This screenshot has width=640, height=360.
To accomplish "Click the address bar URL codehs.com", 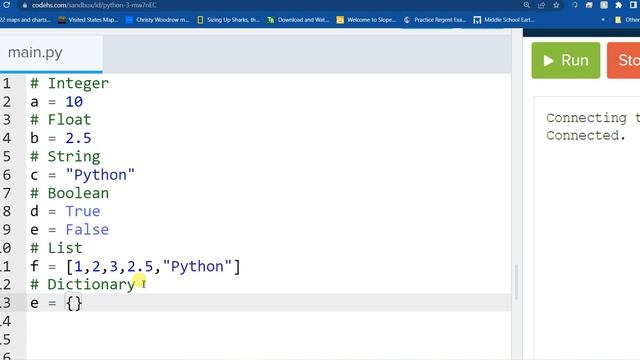I will coord(94,5).
